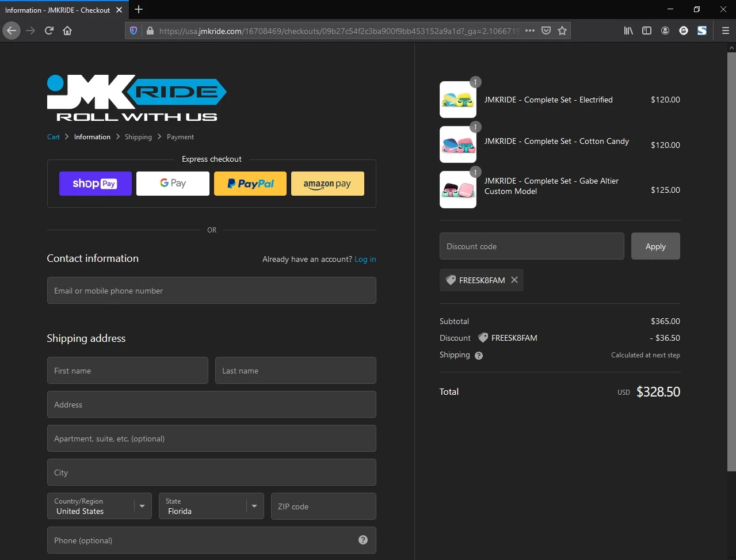This screenshot has width=736, height=560.
Task: Open the browser home page icon
Action: pos(67,31)
